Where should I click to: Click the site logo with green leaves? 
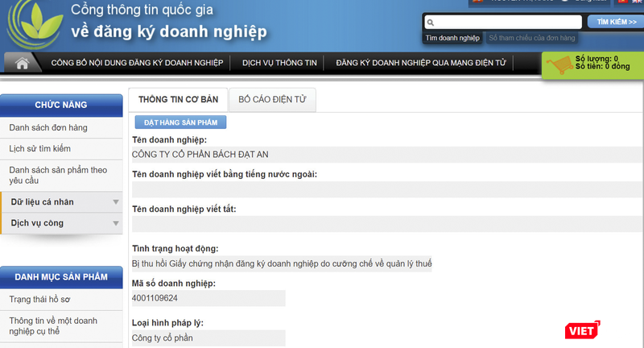click(34, 24)
